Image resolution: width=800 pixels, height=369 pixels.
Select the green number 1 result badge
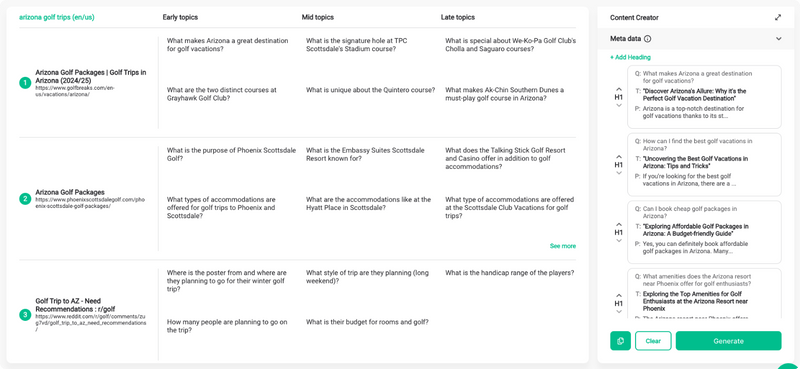[x=25, y=82]
